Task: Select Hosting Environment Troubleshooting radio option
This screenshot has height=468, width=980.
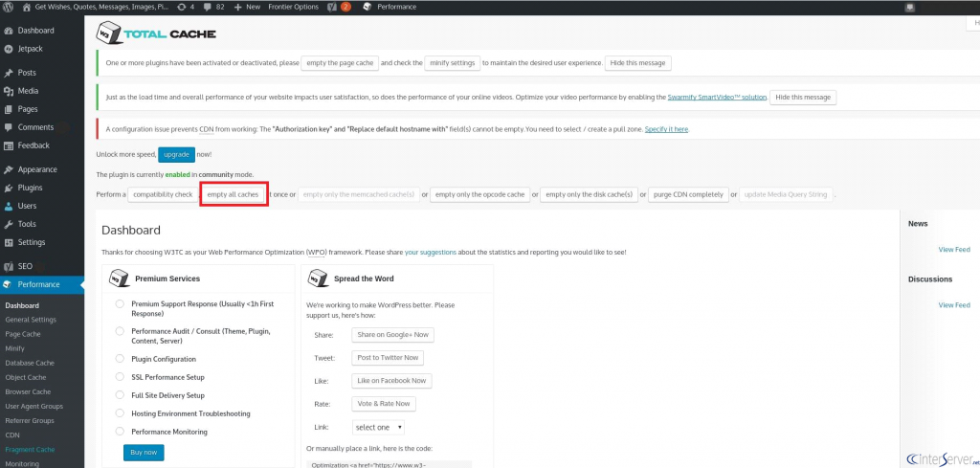Action: (x=120, y=413)
